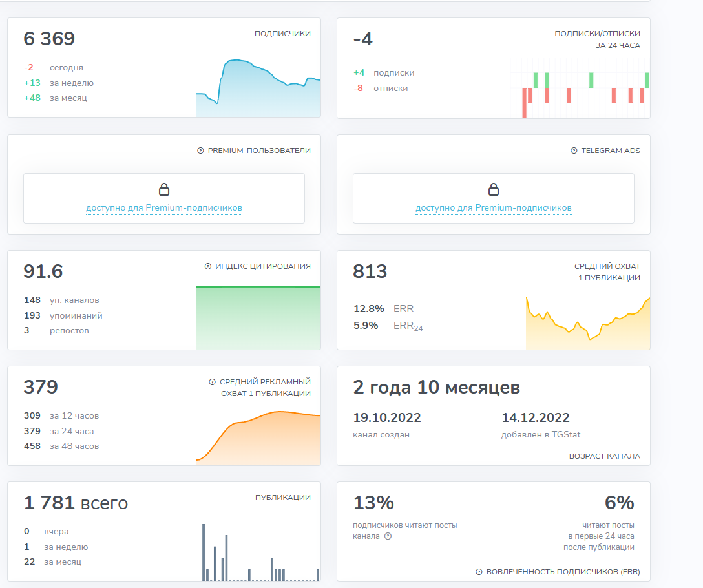
Task: Open Premium link in Telegram Ads card
Action: [494, 207]
